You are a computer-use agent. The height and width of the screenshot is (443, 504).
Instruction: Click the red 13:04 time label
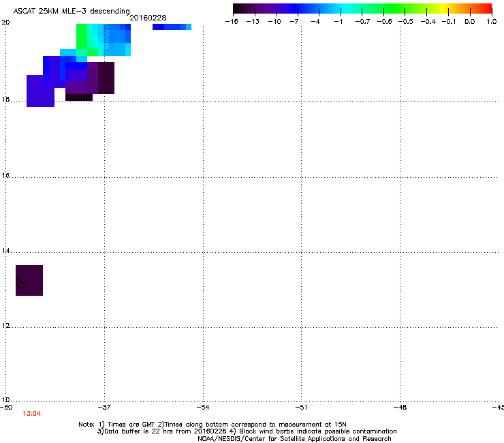point(32,414)
